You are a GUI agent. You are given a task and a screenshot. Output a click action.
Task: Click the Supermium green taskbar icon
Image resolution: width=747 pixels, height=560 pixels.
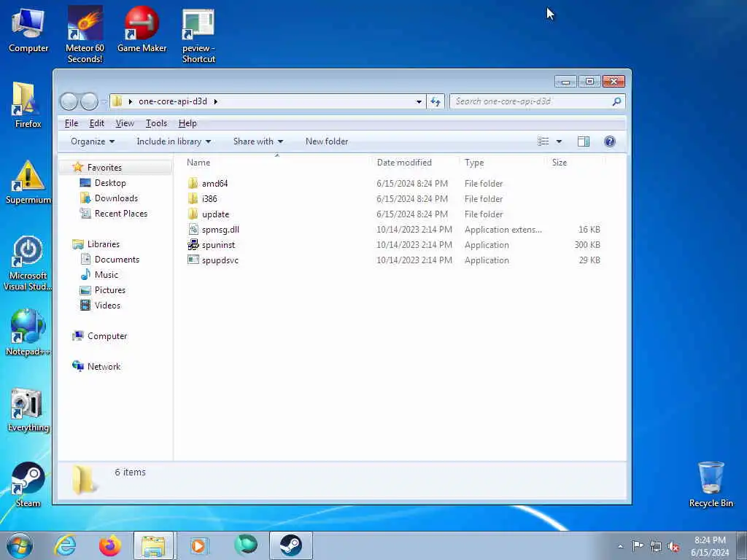click(246, 545)
